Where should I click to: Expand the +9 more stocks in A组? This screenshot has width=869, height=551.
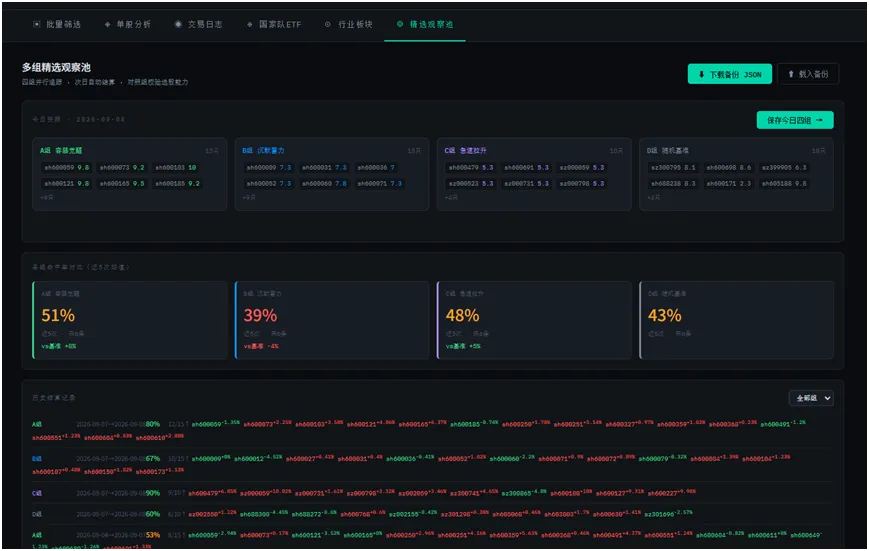click(x=47, y=197)
